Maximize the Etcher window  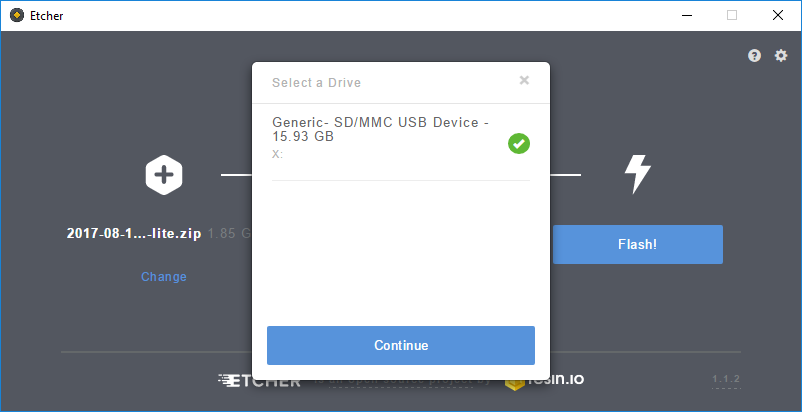[732, 15]
